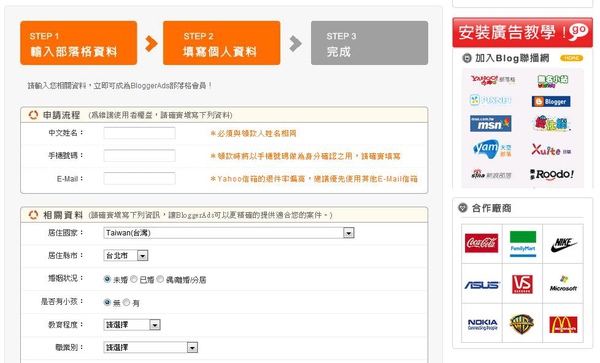The height and width of the screenshot is (363, 600).
Task: Open the Yahoo blog logo link
Action: point(493,80)
